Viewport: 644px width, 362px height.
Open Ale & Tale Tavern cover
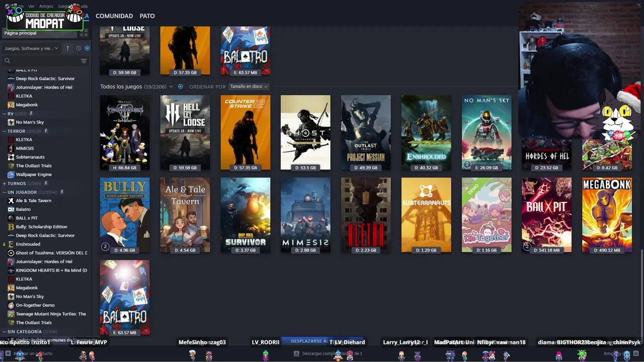click(x=185, y=215)
